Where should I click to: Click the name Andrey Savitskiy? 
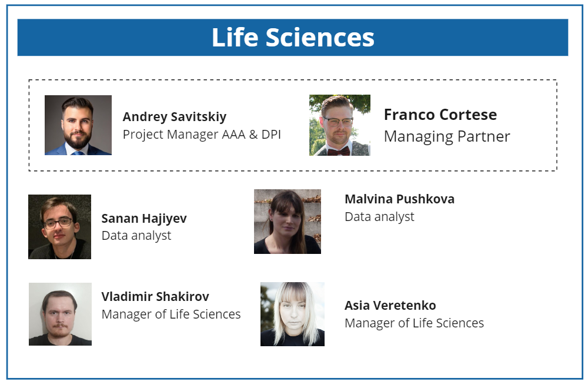pyautogui.click(x=175, y=117)
